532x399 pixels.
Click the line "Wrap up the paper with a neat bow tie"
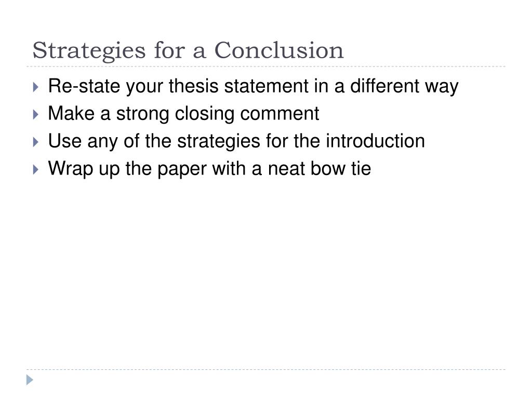pos(210,169)
